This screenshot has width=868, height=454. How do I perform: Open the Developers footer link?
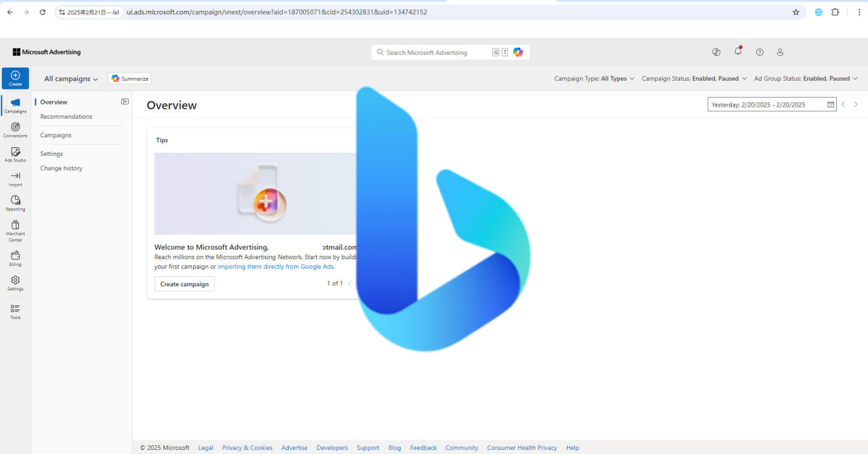(332, 448)
